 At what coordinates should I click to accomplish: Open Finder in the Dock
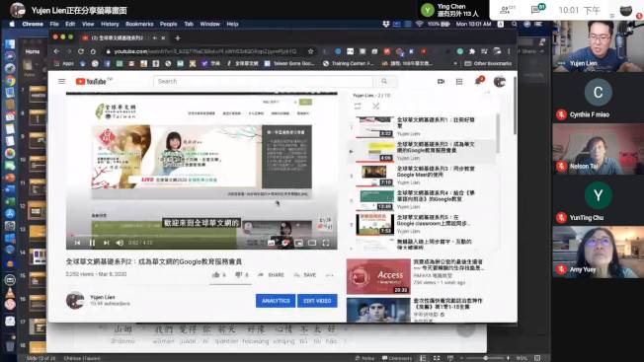[10, 43]
